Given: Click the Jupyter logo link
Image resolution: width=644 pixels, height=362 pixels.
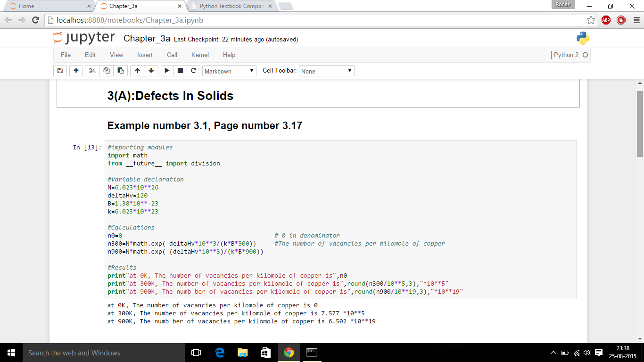Looking at the screenshot, I should point(84,38).
